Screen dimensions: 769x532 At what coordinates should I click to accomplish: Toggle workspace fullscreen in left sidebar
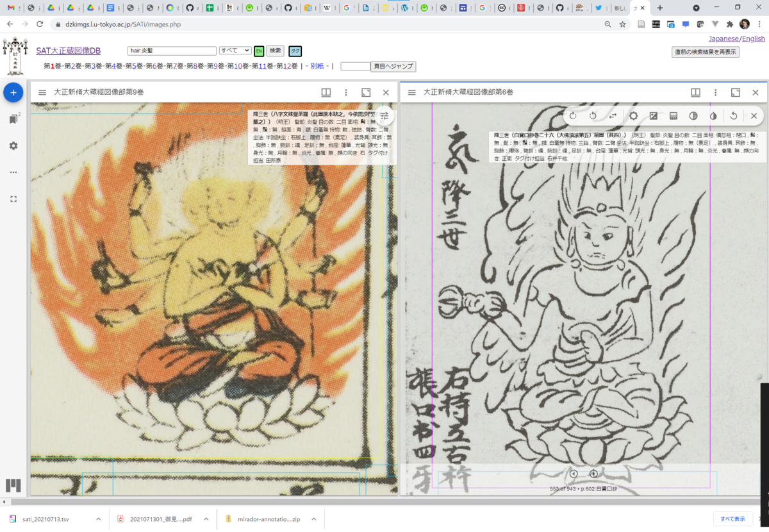tap(13, 199)
